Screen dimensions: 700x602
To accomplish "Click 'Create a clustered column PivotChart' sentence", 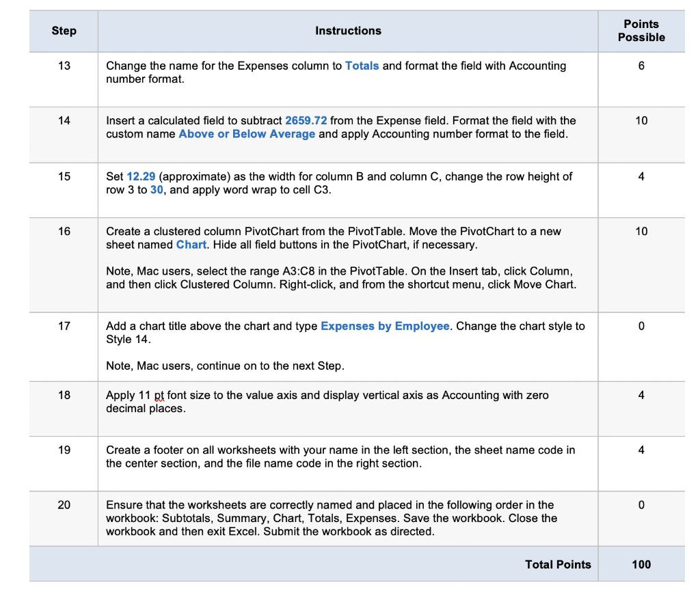I will pyautogui.click(x=256, y=231).
